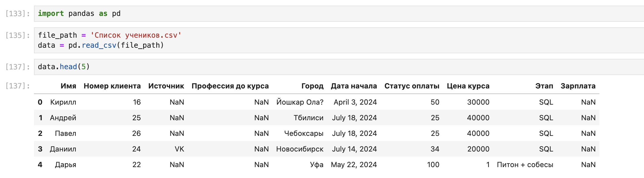The image size is (644, 178).
Task: Click the Йошкар Ола? city cell
Action: point(300,102)
